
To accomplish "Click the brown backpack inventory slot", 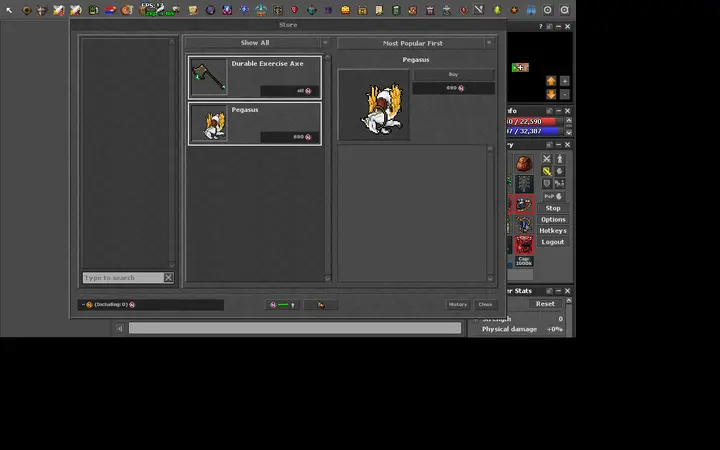I will 524,163.
